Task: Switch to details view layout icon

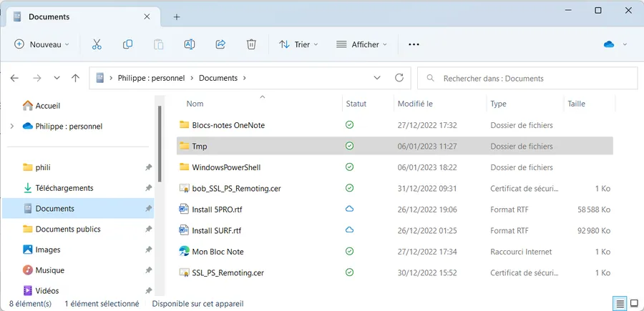Action: [x=620, y=304]
